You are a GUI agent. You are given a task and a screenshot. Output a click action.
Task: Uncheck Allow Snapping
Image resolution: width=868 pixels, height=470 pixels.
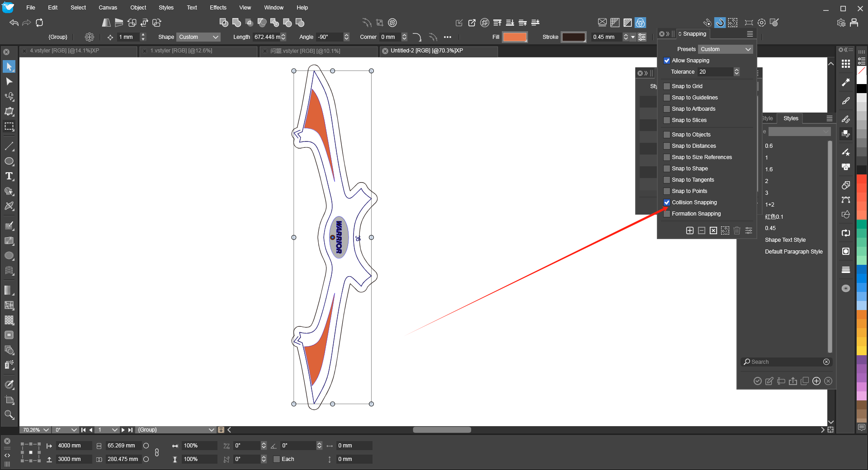click(x=667, y=61)
